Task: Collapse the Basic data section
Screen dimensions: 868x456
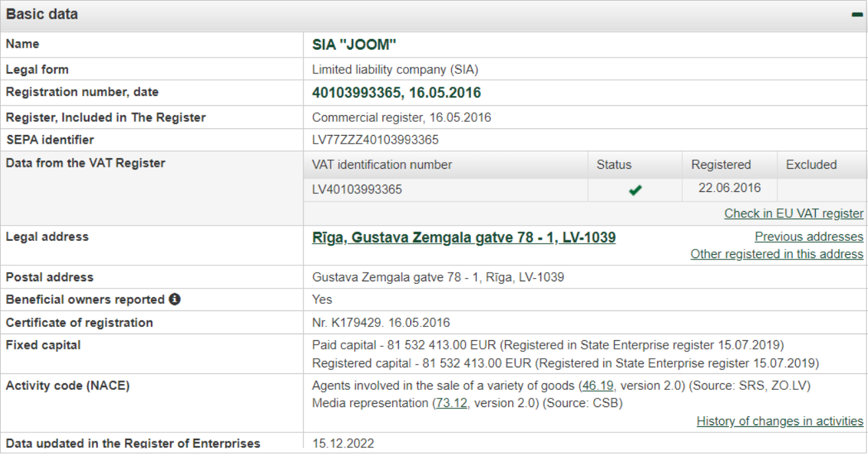Action: click(x=857, y=15)
